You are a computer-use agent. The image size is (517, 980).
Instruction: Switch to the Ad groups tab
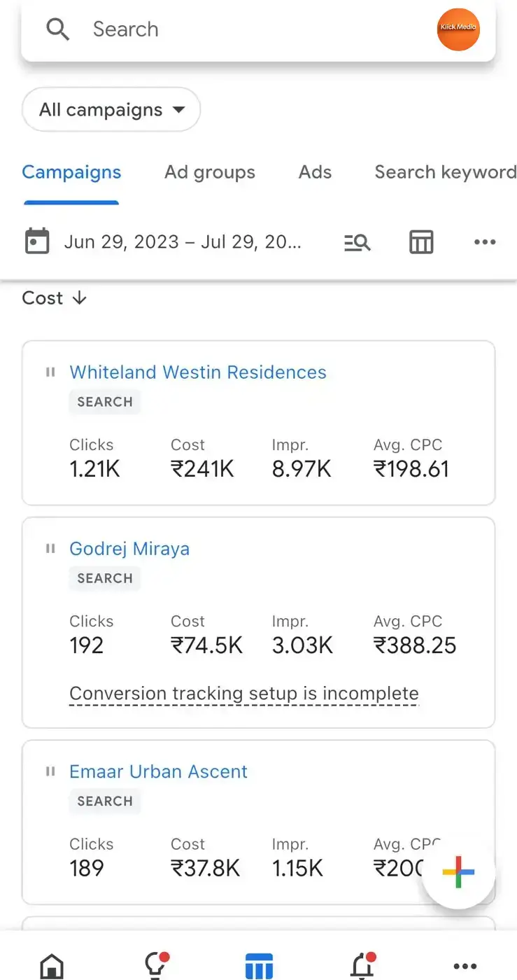click(210, 172)
